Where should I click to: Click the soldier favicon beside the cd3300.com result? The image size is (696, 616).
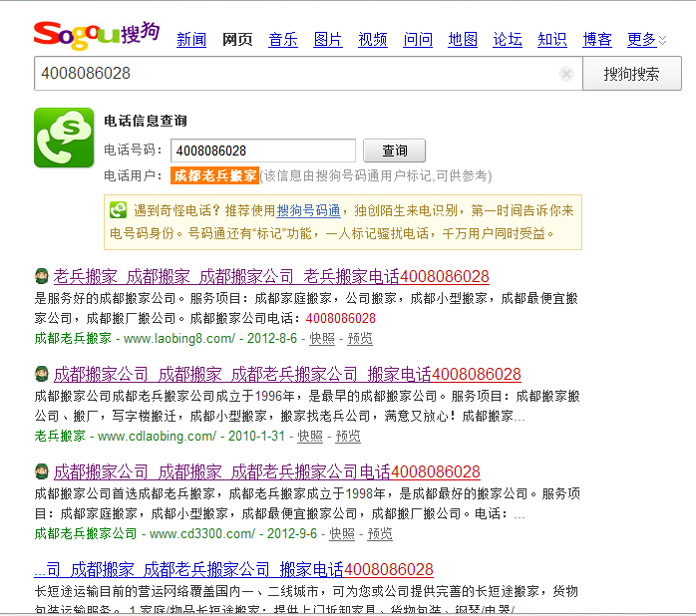42,471
